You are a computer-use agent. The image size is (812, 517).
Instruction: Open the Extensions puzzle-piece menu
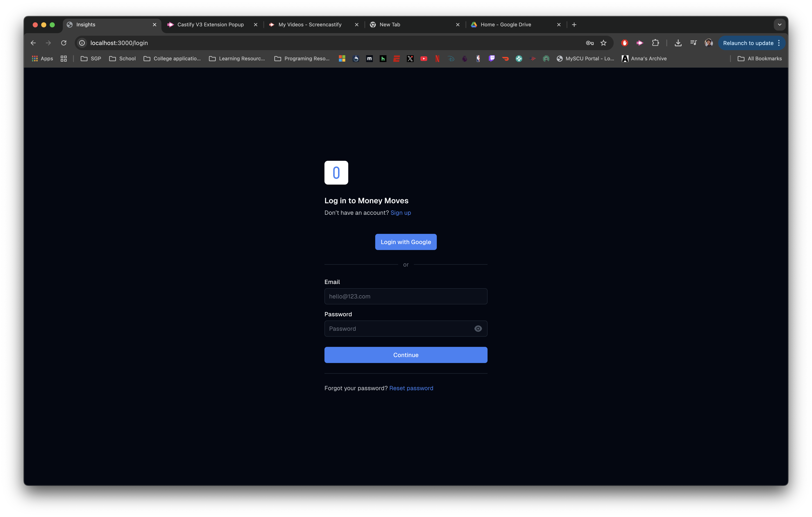tap(655, 43)
